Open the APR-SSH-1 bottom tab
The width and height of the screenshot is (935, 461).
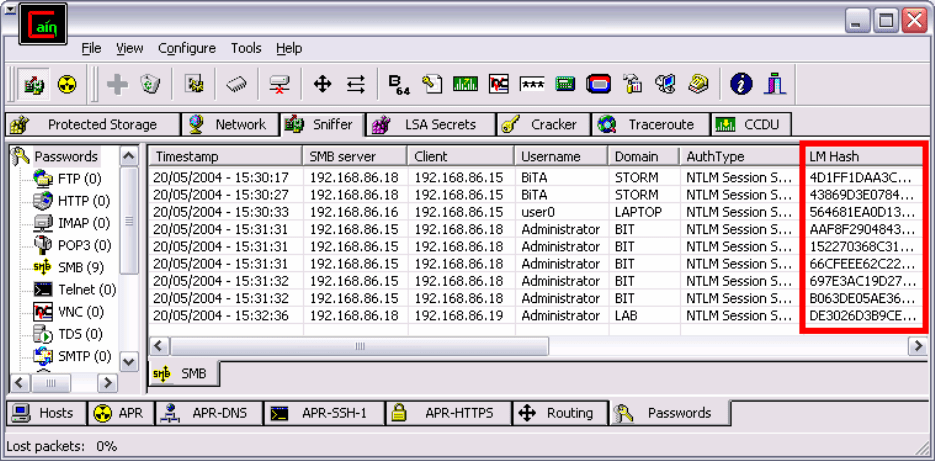click(x=324, y=413)
